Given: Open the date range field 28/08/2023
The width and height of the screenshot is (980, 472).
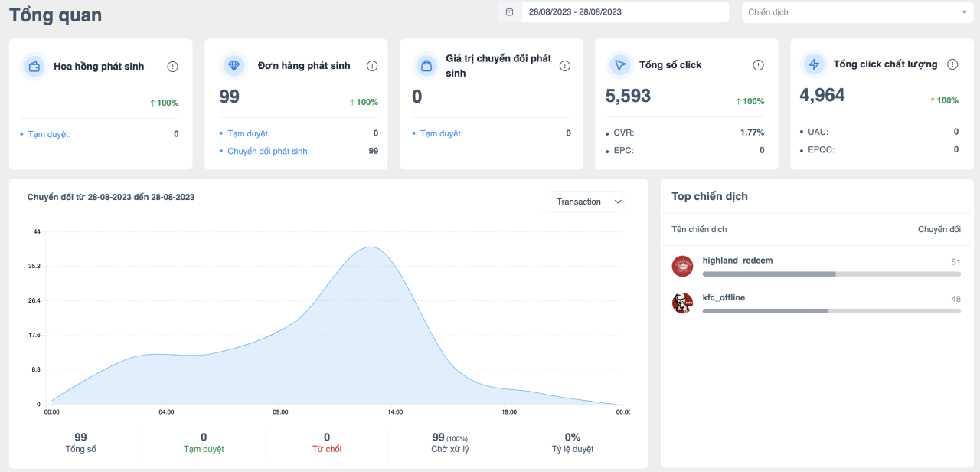Looking at the screenshot, I should point(625,12).
